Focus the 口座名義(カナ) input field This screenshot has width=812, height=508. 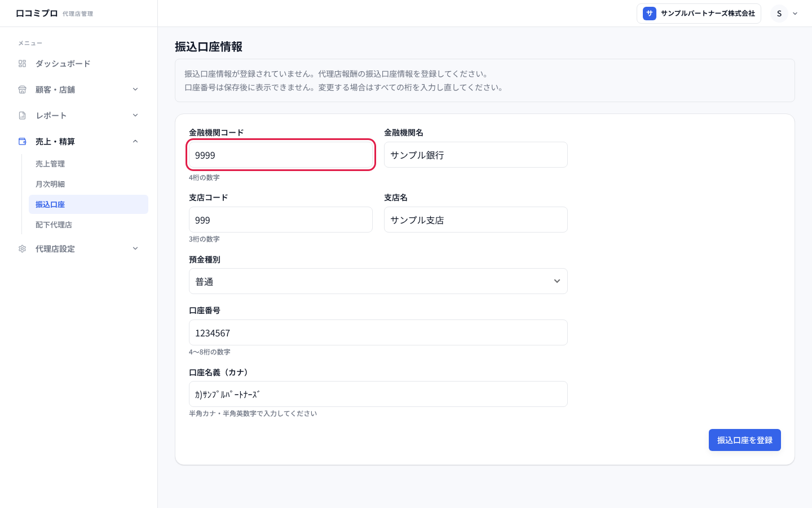point(378,394)
